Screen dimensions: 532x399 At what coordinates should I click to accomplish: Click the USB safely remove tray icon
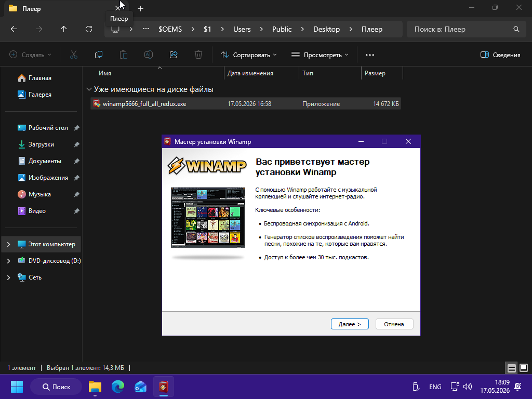coord(416,387)
